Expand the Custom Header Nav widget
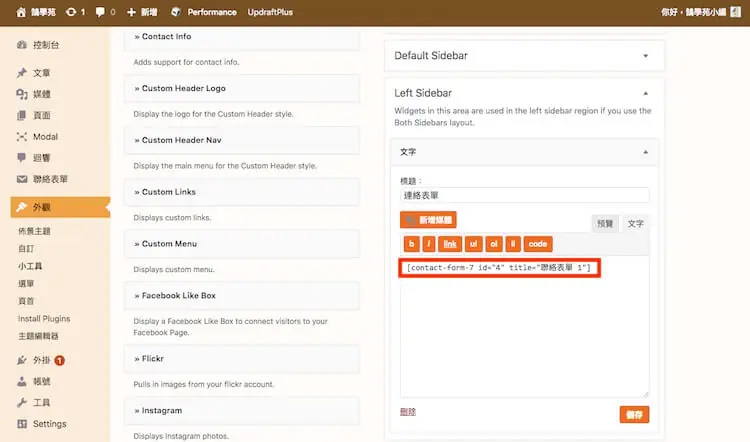The image size is (750, 442). click(242, 140)
